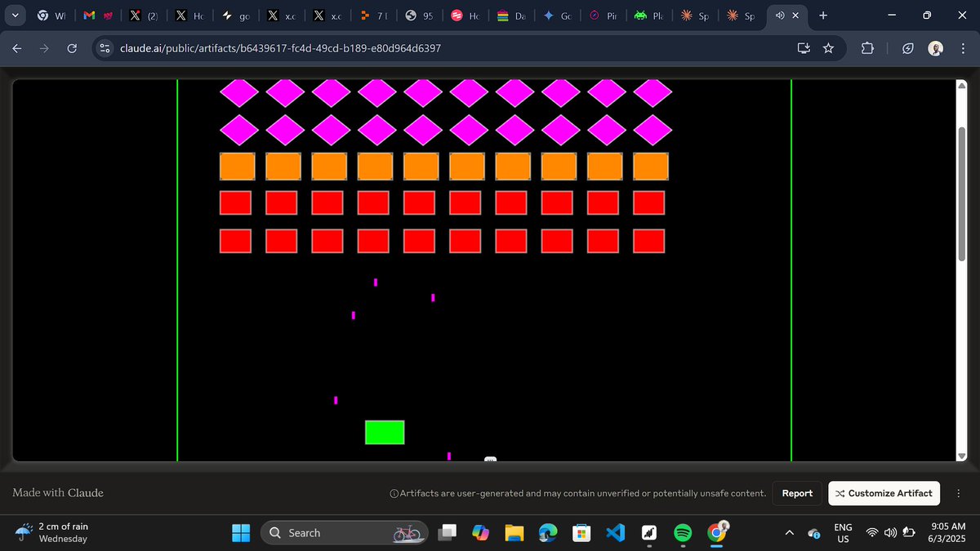The width and height of the screenshot is (980, 551).
Task: Click the OneDrive cloud tray icon
Action: 813,533
